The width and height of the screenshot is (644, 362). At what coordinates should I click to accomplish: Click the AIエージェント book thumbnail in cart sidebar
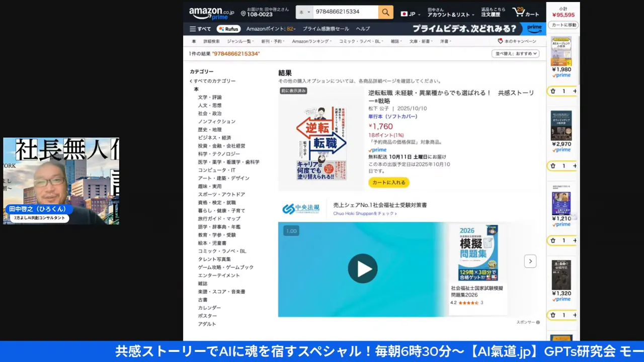561,51
